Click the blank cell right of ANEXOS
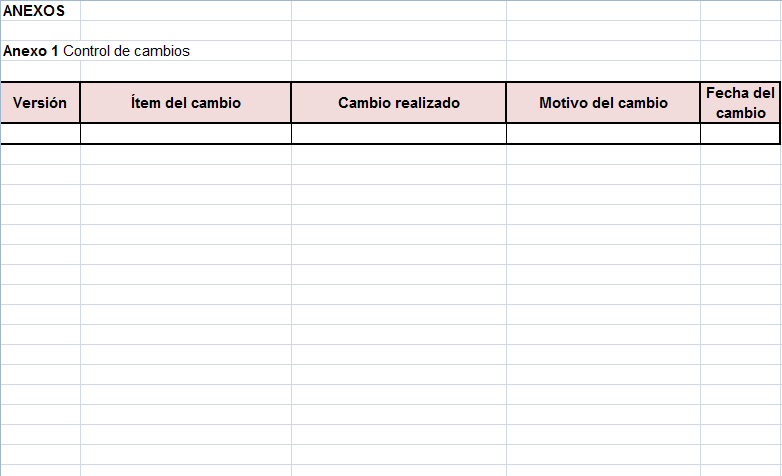The image size is (782, 476). click(186, 10)
